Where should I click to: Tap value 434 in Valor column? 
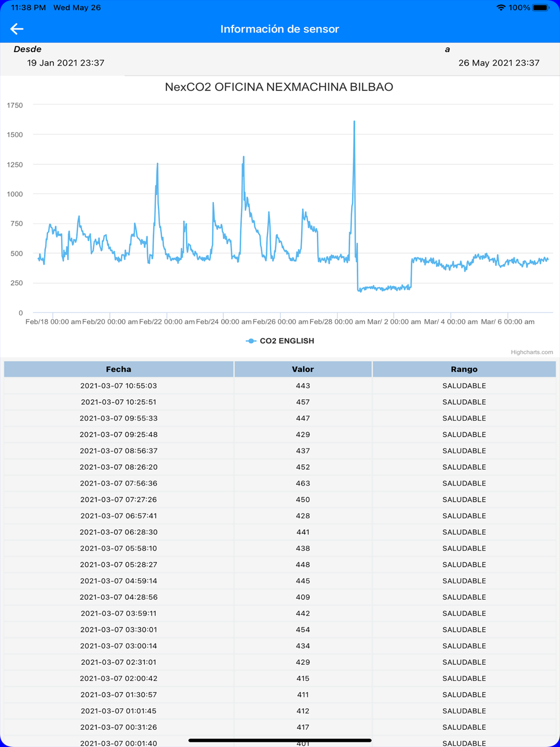303,646
